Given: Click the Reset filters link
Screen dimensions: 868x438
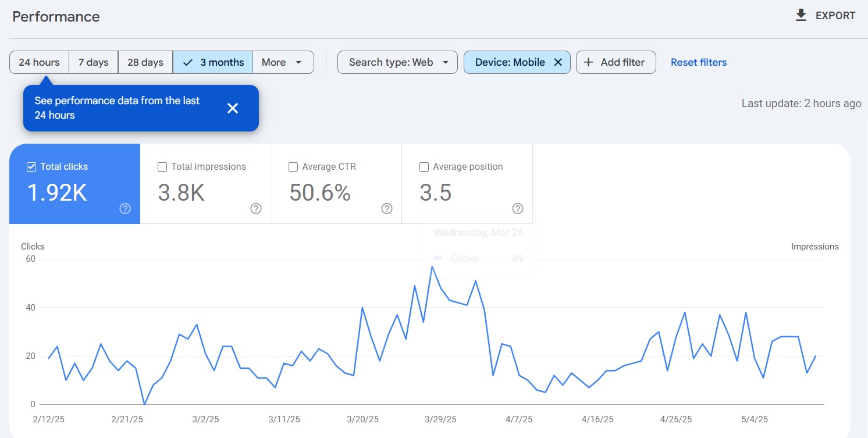Looking at the screenshot, I should click(x=698, y=62).
